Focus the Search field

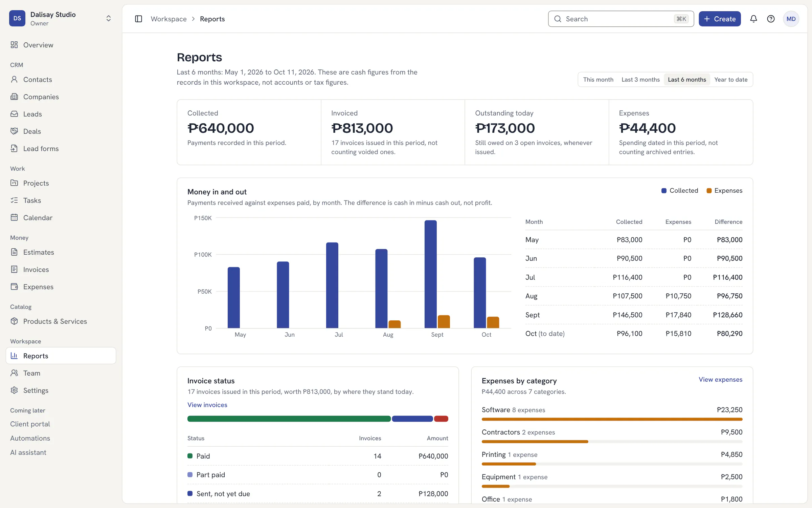621,19
